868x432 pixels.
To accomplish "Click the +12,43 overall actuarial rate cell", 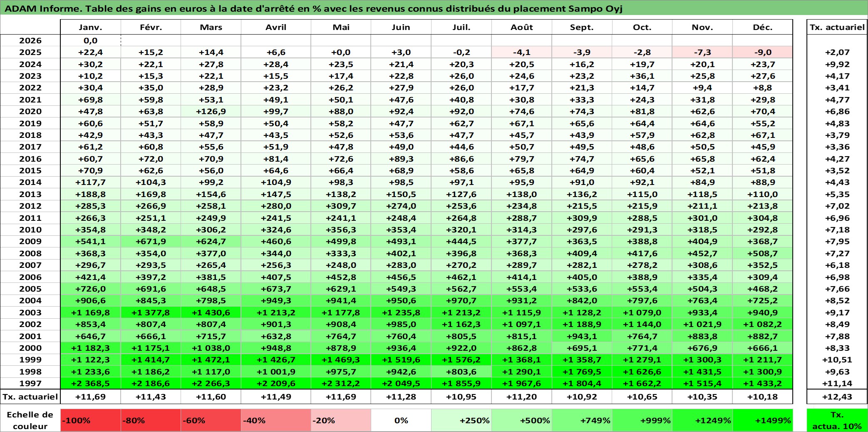I will coord(837,397).
